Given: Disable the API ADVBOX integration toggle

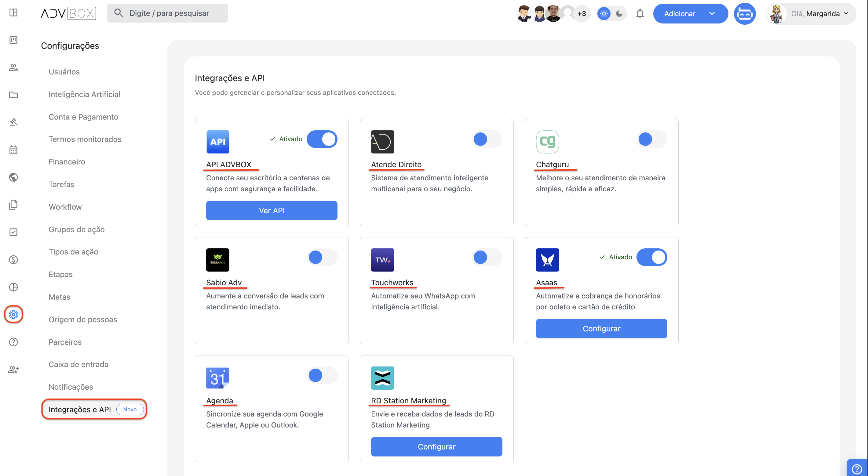Looking at the screenshot, I should tap(322, 139).
